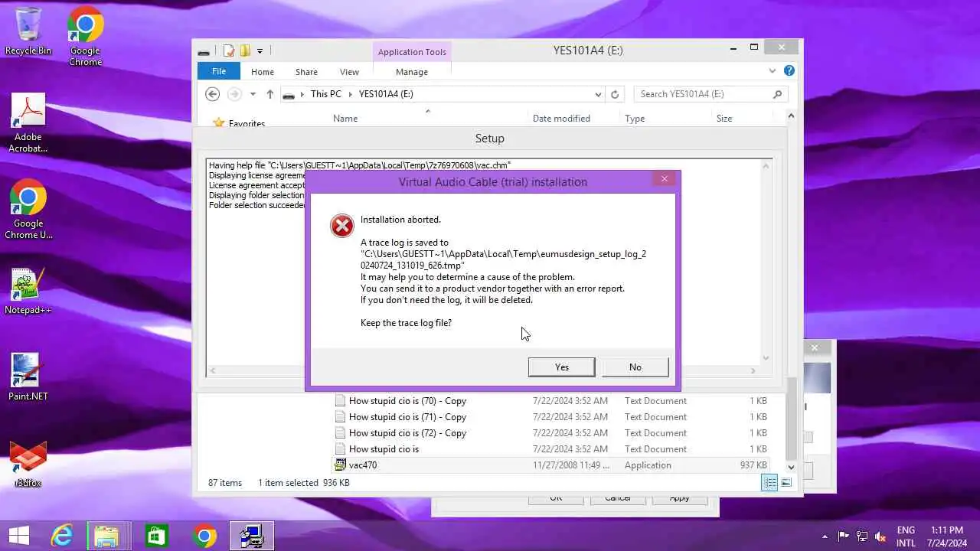
Task: Go up one folder level
Action: coord(269,94)
